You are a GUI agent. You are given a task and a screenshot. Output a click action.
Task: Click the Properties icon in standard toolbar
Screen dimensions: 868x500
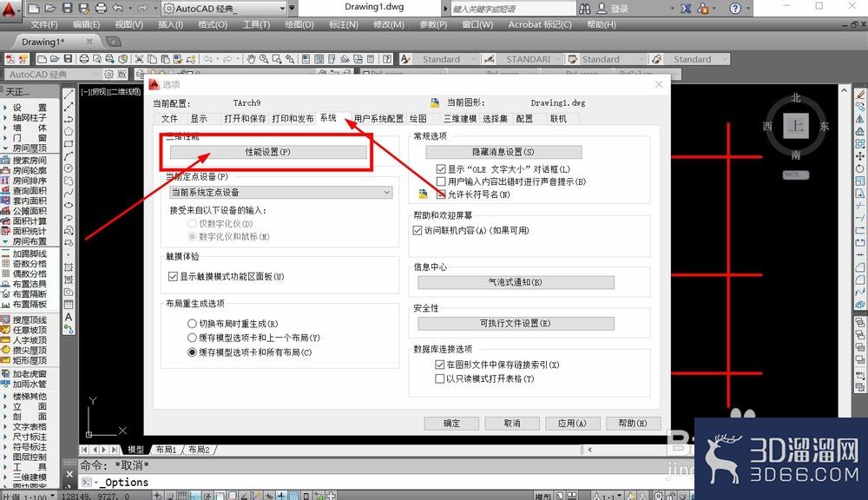pyautogui.click(x=305, y=59)
